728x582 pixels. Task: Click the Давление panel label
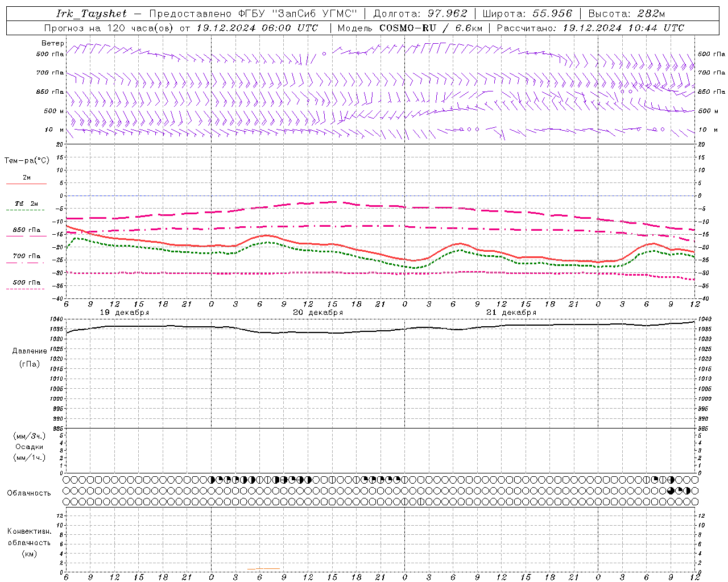pos(30,351)
